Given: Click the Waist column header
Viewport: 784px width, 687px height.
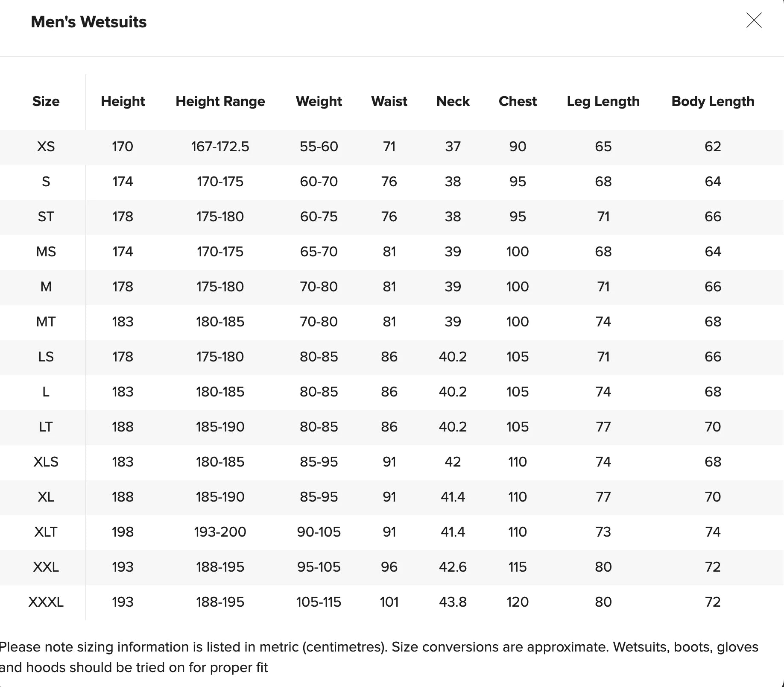Looking at the screenshot, I should [389, 101].
